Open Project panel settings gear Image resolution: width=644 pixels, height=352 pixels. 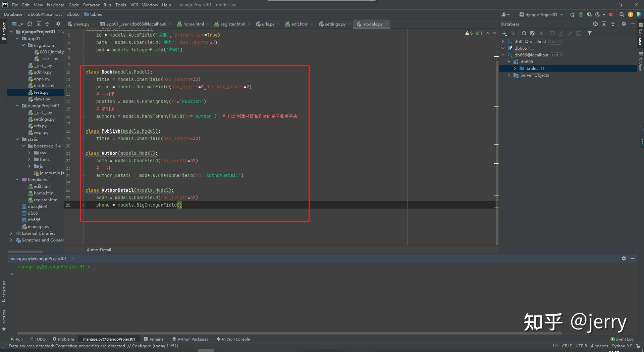(x=58, y=24)
